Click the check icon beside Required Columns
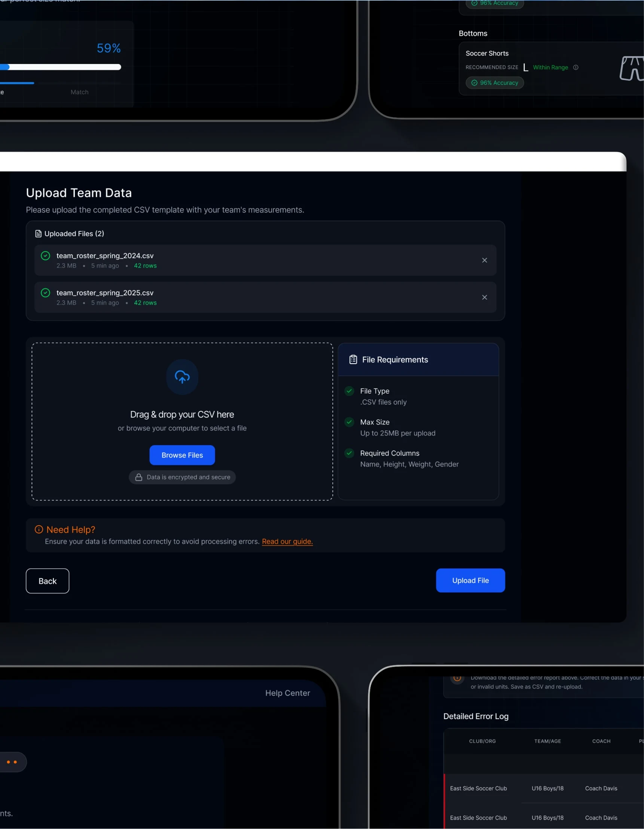The image size is (644, 829). [350, 453]
